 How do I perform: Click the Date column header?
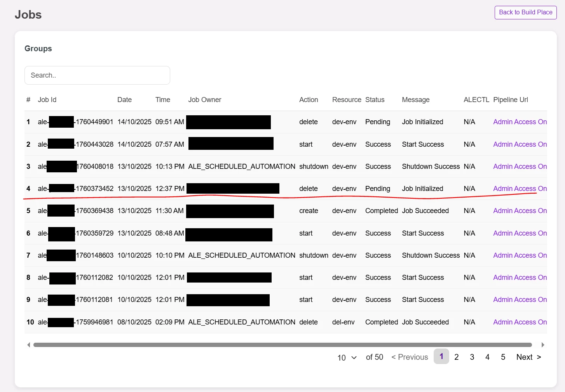124,100
